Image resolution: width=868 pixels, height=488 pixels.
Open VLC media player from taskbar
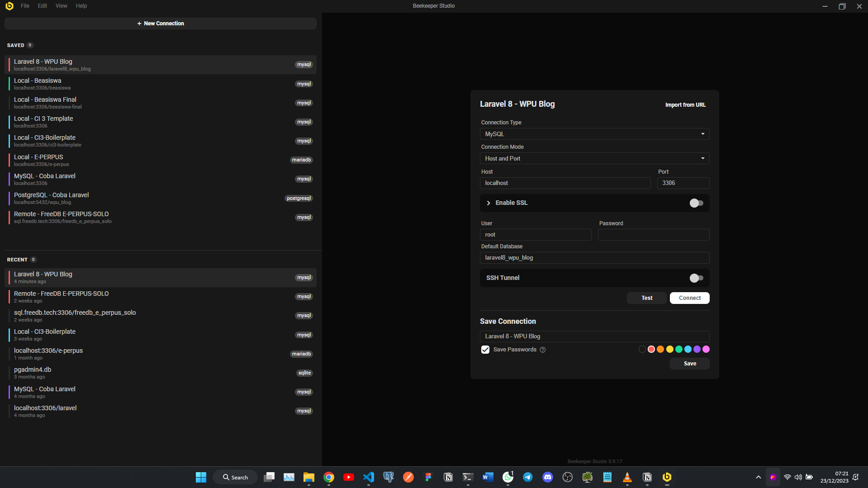(x=627, y=477)
